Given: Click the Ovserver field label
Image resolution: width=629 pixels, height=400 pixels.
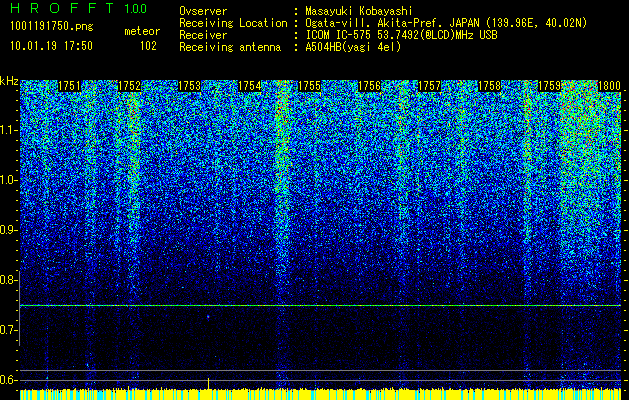Looking at the screenshot, I should coord(203,11).
